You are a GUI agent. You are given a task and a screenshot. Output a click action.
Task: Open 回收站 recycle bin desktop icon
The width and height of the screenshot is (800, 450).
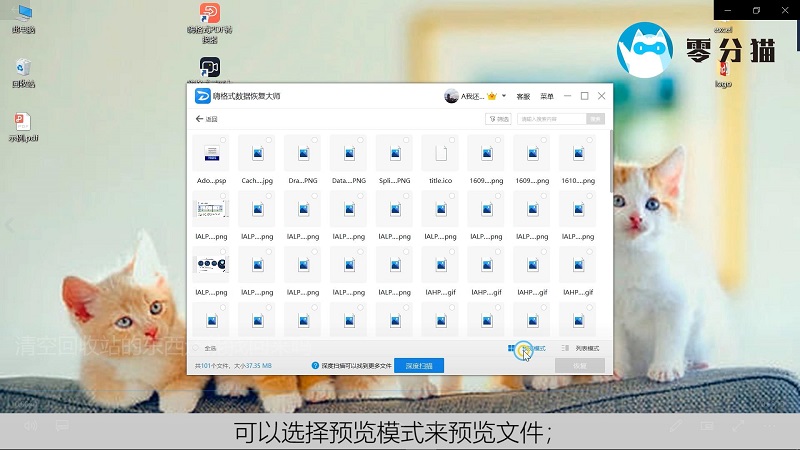click(x=23, y=73)
